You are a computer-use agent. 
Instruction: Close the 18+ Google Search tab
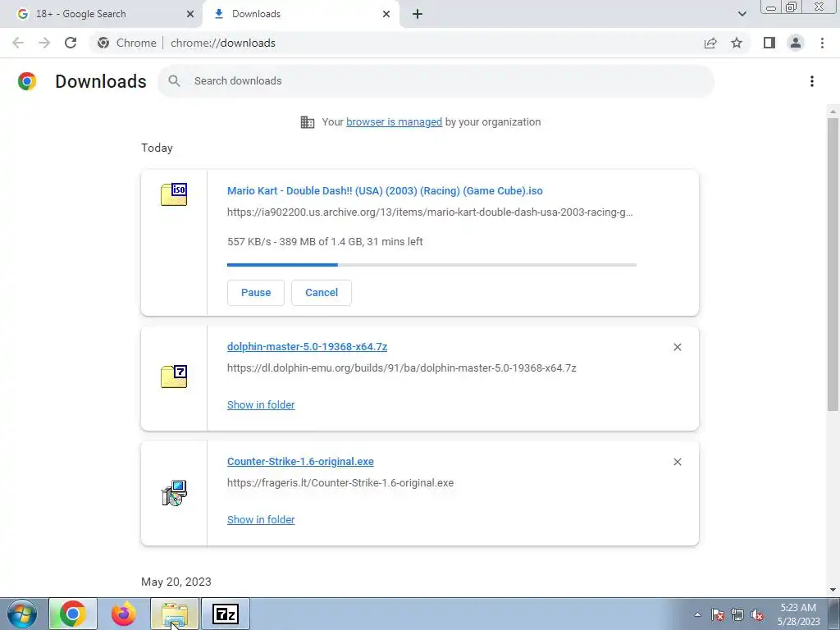(190, 14)
